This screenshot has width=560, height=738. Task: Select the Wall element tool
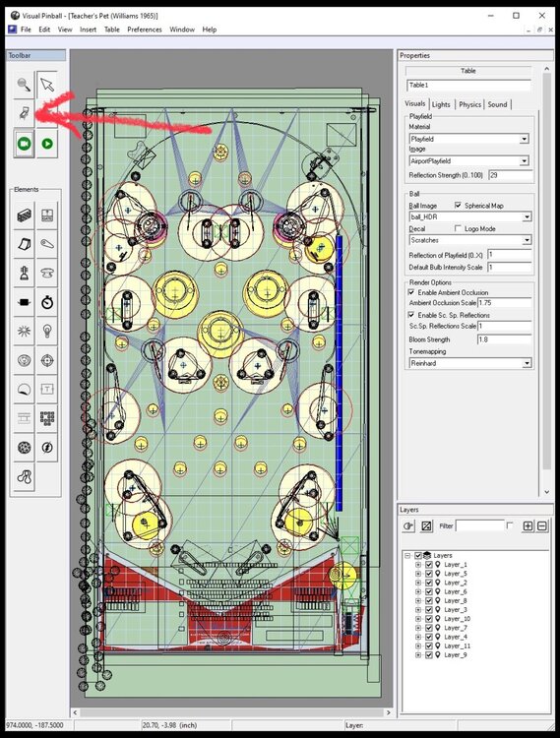tap(24, 215)
